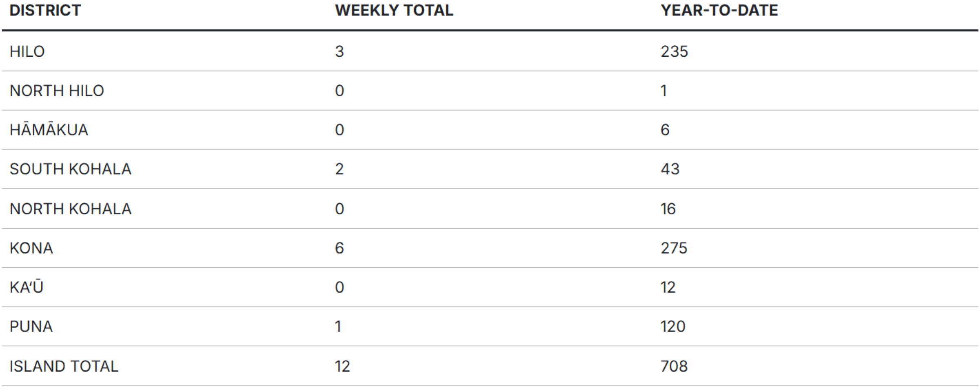980x387 pixels.
Task: Click the HĀMĀKUA district name
Action: coord(49,130)
